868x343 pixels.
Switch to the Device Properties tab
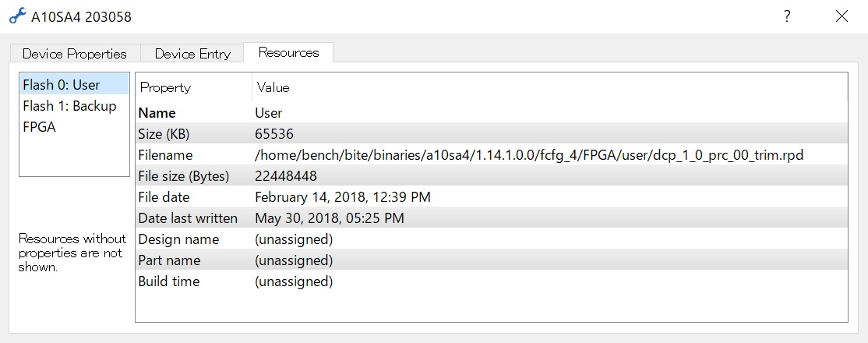pyautogui.click(x=75, y=54)
